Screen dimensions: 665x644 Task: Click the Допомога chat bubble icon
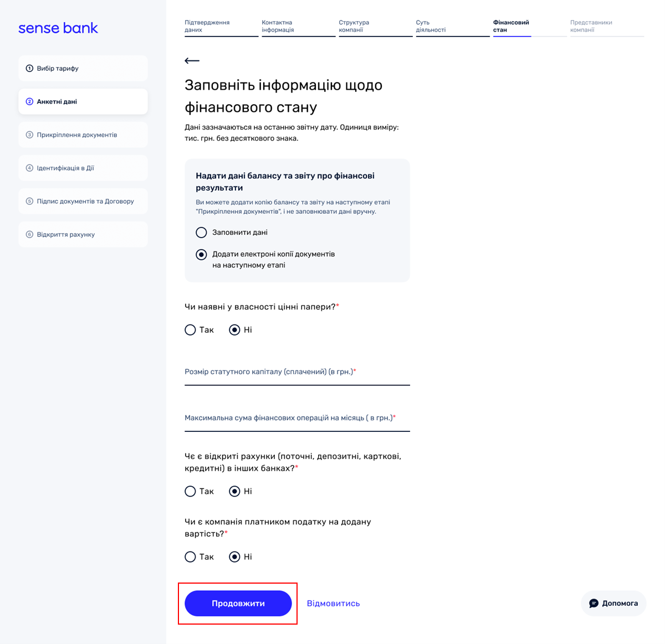(x=594, y=603)
